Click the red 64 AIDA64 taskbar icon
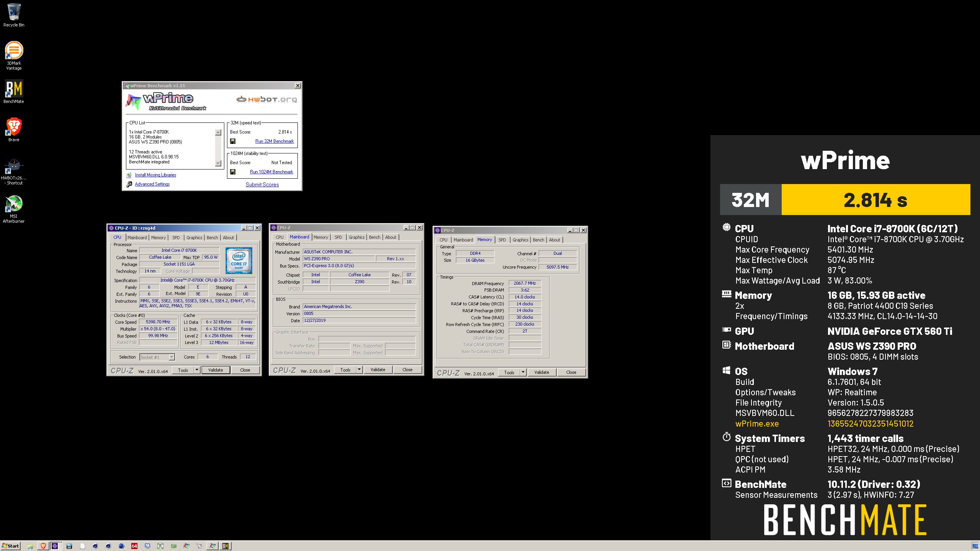 coord(134,546)
